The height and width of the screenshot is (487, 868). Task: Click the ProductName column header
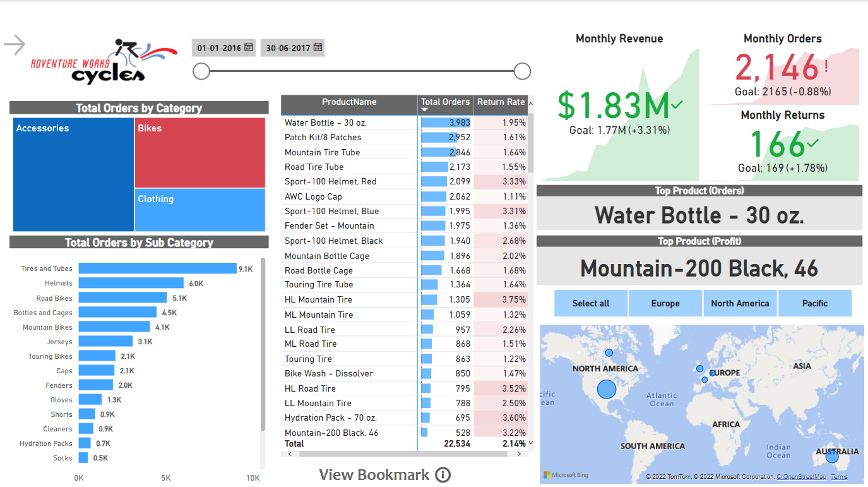pyautogui.click(x=349, y=102)
